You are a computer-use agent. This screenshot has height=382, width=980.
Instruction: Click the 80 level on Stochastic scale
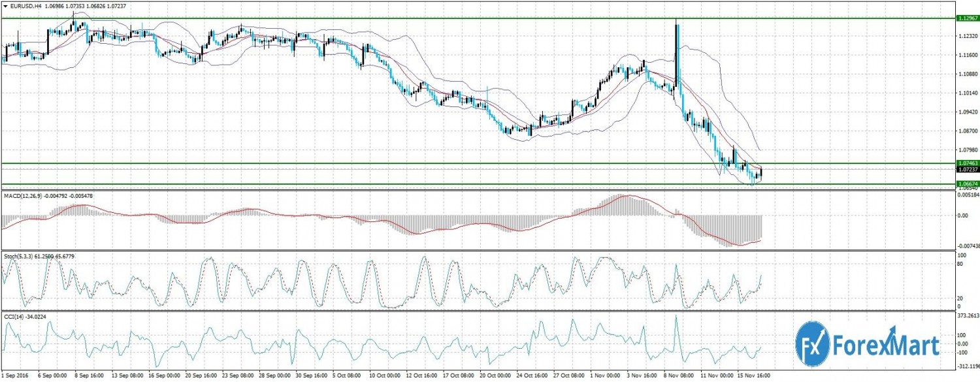(x=960, y=264)
